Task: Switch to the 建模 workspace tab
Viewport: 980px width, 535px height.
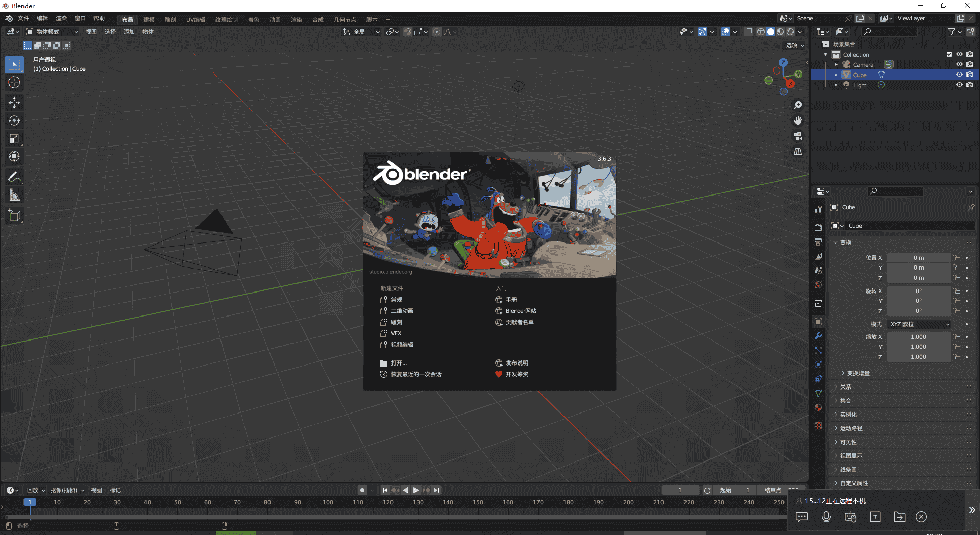Action: point(149,20)
